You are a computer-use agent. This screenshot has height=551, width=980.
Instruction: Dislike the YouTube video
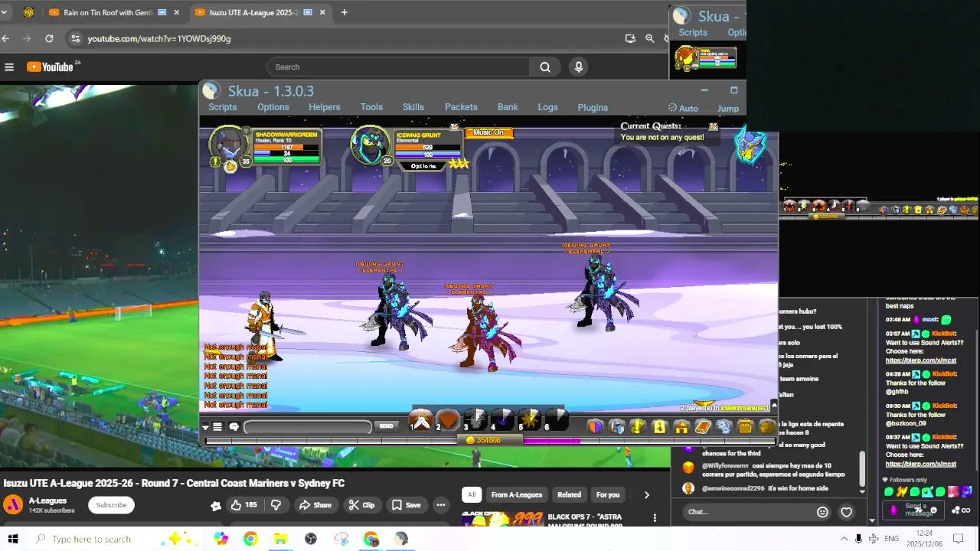tap(276, 505)
